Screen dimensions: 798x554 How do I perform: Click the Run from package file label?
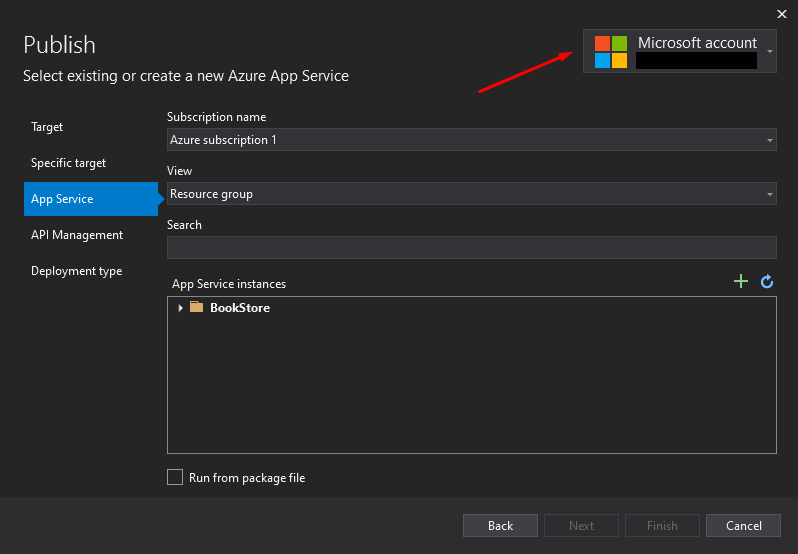click(x=247, y=478)
